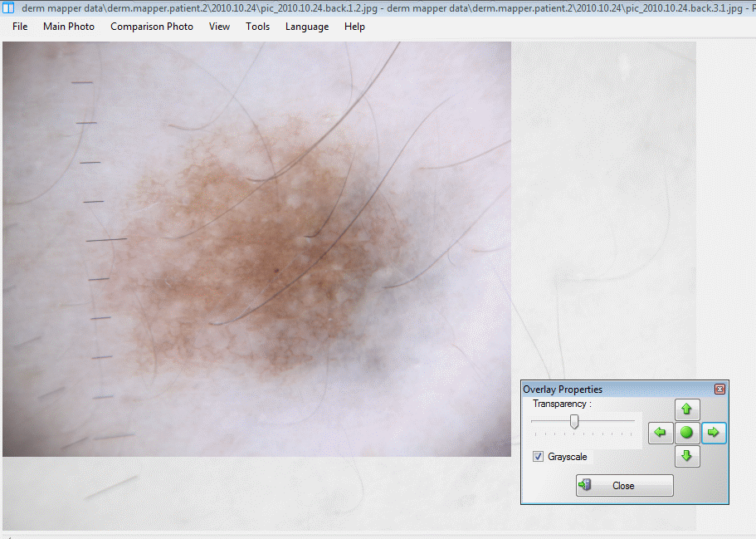Click the right end of the Transparency track

[x=632, y=421]
